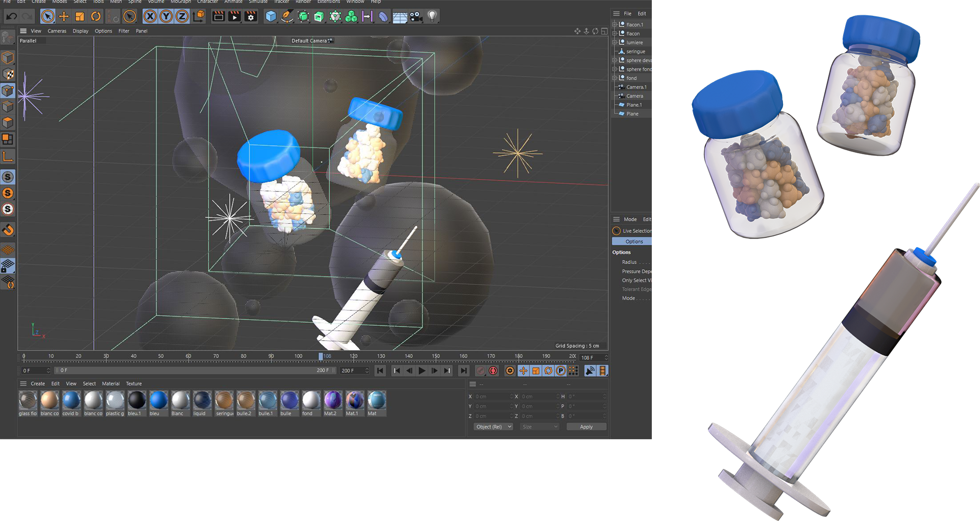Toggle the X axis lock
980x521 pixels.
[x=150, y=16]
